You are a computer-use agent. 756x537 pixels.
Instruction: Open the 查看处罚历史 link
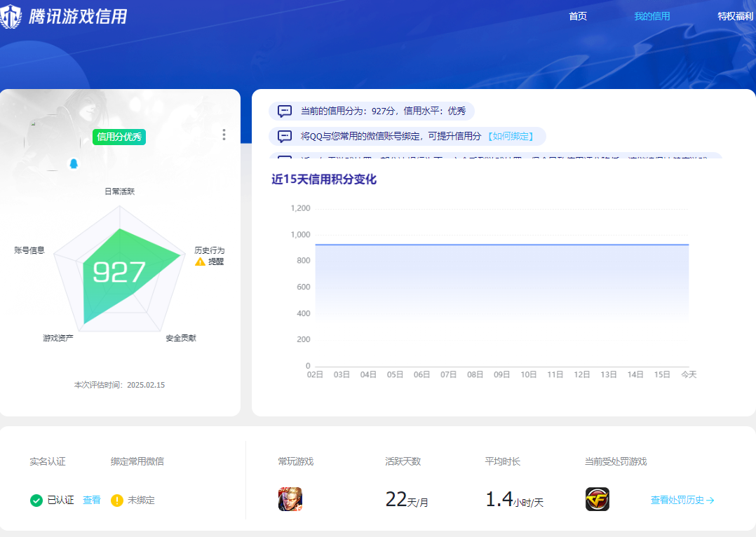point(682,501)
